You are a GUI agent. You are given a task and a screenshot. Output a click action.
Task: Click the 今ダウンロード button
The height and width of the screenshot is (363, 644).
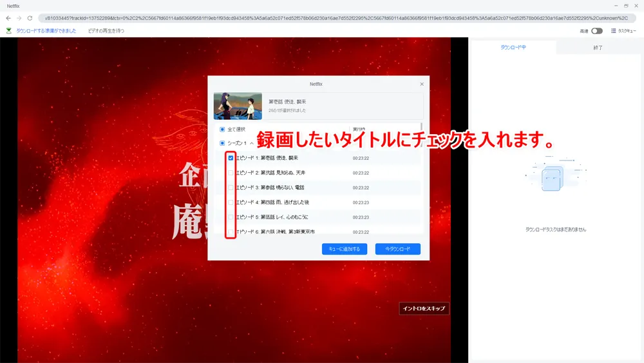pyautogui.click(x=397, y=249)
